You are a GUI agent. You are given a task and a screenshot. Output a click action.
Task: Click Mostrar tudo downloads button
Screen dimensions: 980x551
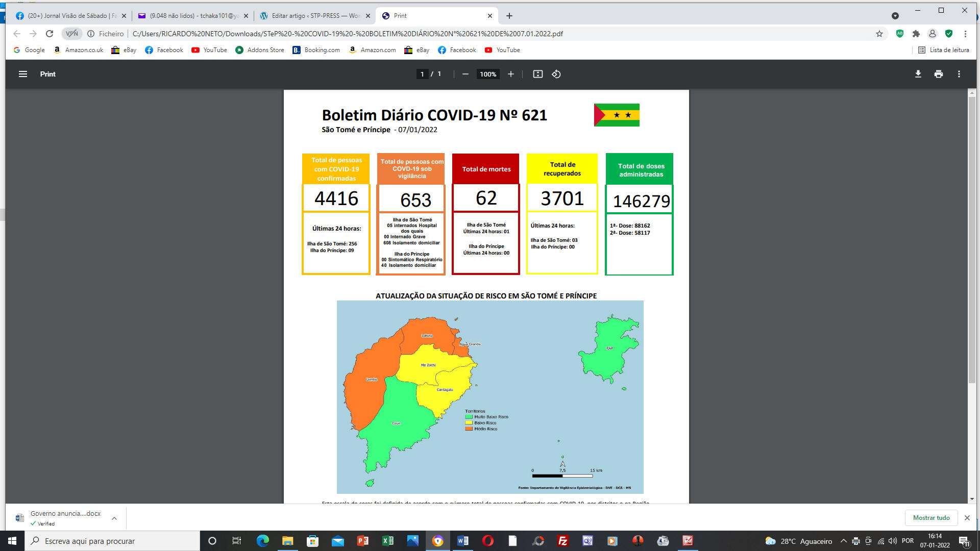(x=931, y=517)
